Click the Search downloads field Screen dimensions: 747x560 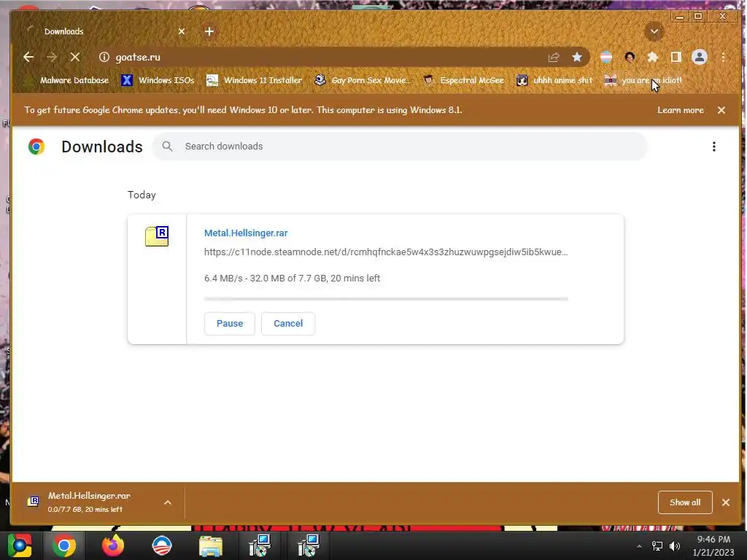click(x=400, y=146)
